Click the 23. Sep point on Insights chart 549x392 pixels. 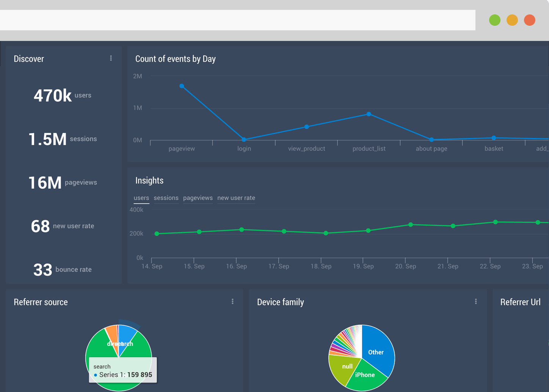pos(538,223)
